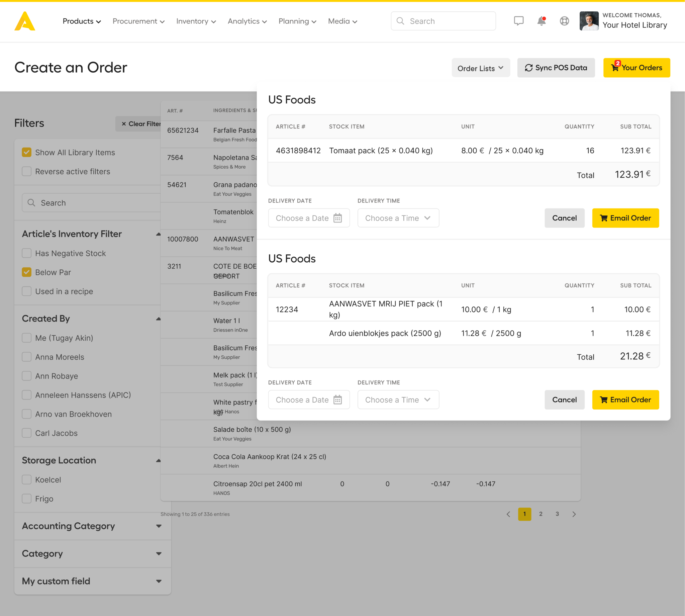Uncheck Show All Library Items
Screen dimensions: 685x616
(26, 152)
